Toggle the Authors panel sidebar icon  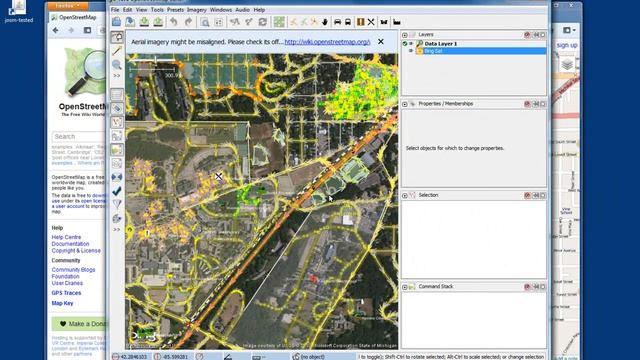coord(117,163)
